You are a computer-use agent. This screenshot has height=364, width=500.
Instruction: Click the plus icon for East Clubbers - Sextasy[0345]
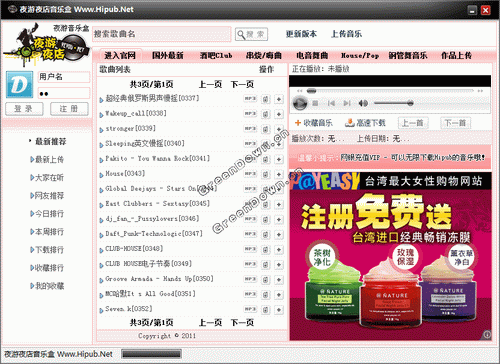click(x=279, y=205)
